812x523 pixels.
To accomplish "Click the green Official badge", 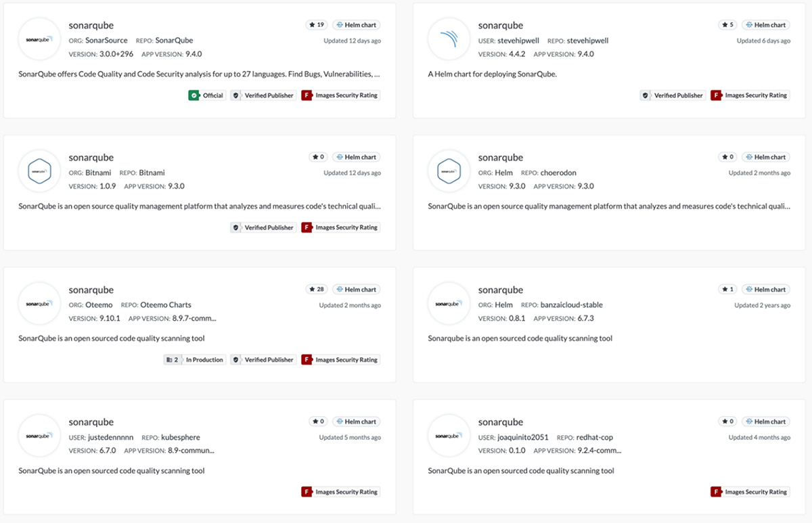I will coord(206,95).
